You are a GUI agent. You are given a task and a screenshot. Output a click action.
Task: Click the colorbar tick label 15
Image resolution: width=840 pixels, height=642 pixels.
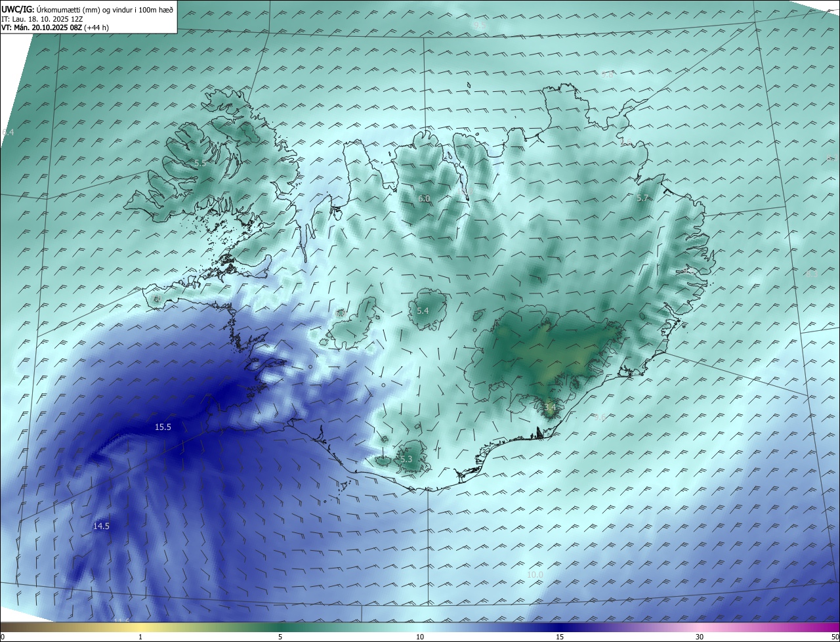(x=560, y=637)
